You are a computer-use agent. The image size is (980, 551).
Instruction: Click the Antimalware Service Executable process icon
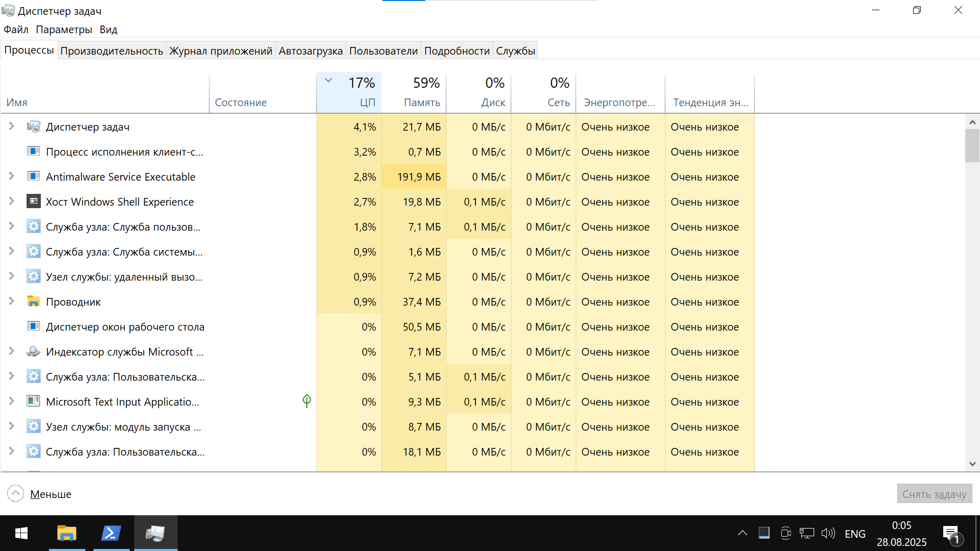(33, 177)
